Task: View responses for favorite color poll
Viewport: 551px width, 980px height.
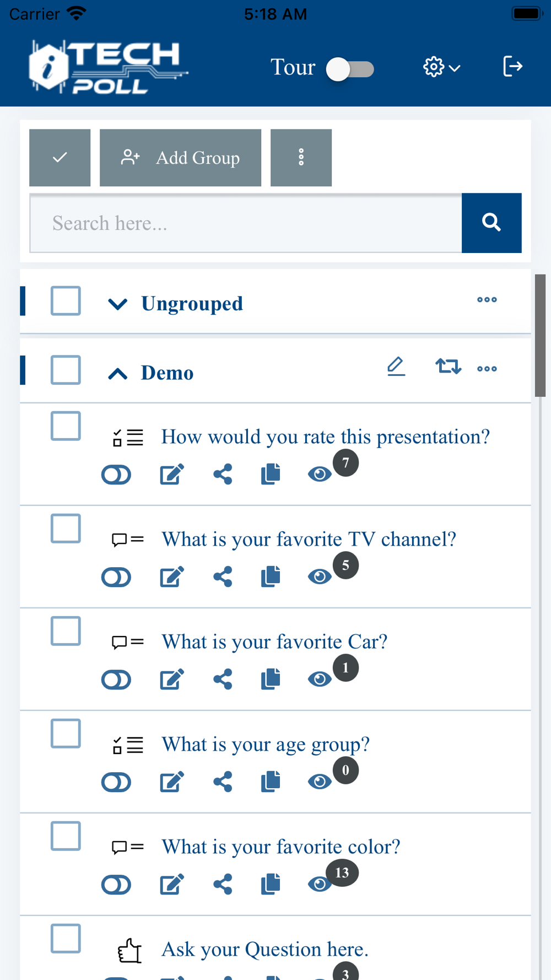Action: tap(320, 884)
